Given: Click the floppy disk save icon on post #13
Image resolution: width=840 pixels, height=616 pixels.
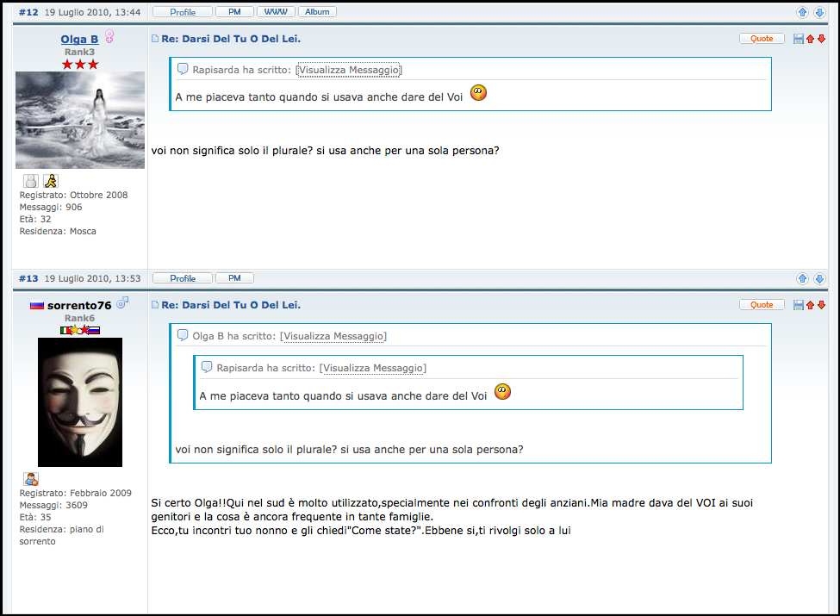Looking at the screenshot, I should 798,305.
